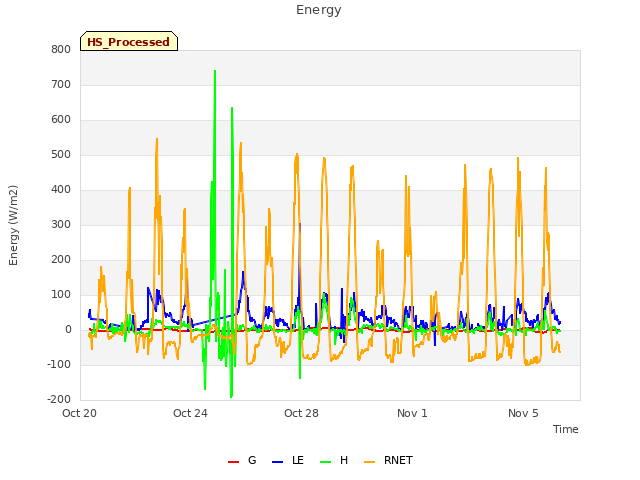The image size is (640, 480).
Task: Click the tallest green H spike peak
Action: pyautogui.click(x=215, y=71)
